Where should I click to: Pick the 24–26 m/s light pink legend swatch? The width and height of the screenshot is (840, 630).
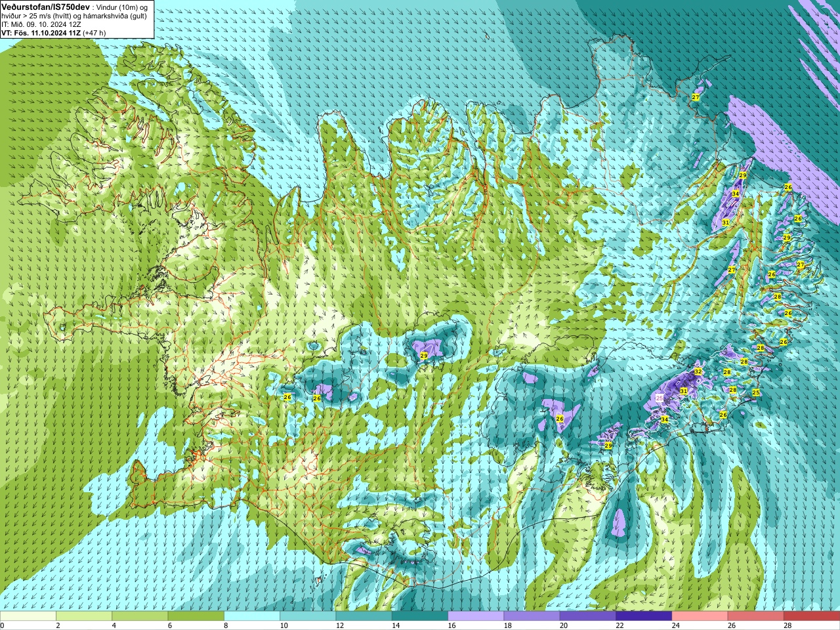[x=700, y=616]
